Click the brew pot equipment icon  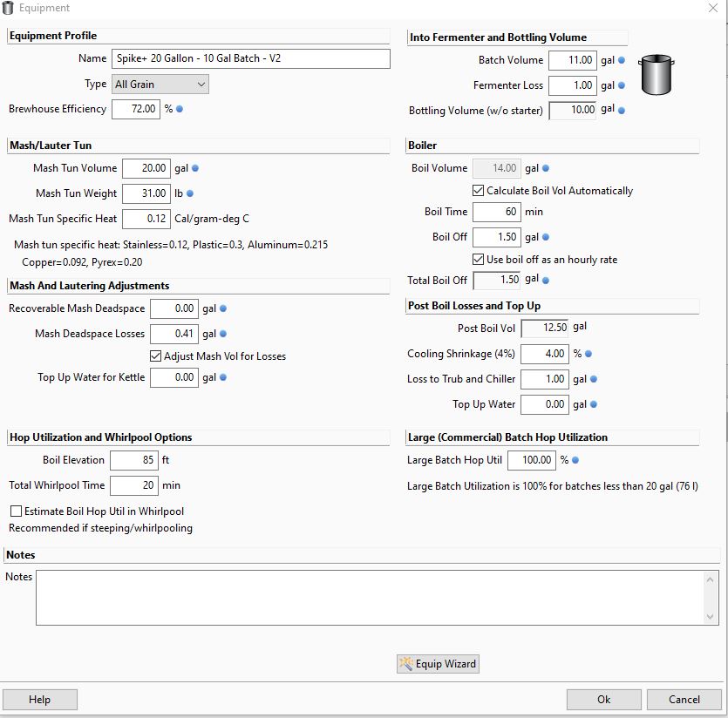[x=657, y=74]
